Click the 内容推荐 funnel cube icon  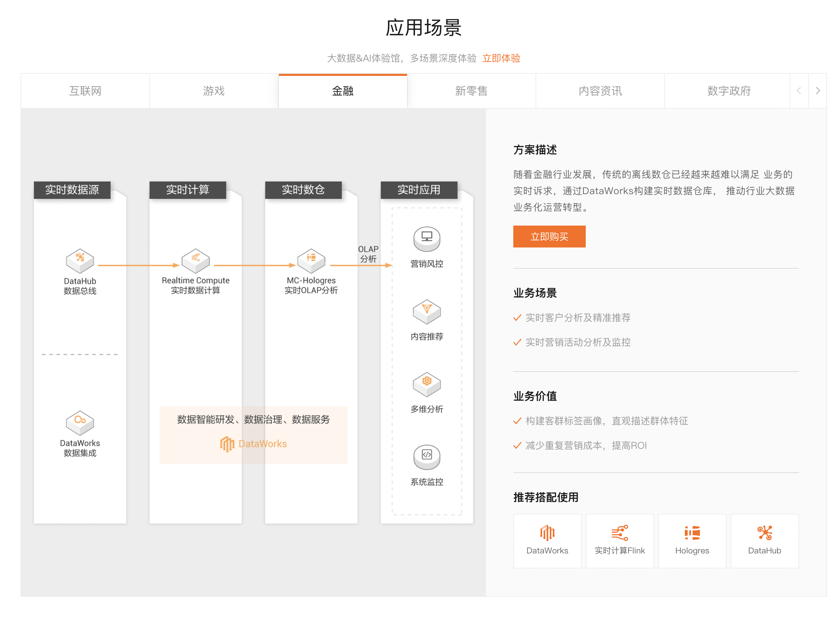(x=426, y=311)
